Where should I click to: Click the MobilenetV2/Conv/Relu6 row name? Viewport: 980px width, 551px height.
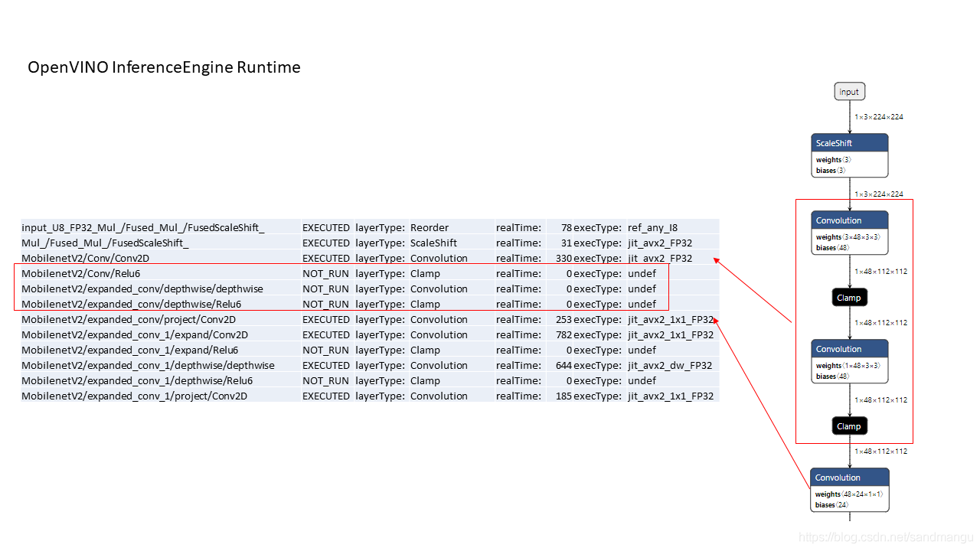pos(80,273)
